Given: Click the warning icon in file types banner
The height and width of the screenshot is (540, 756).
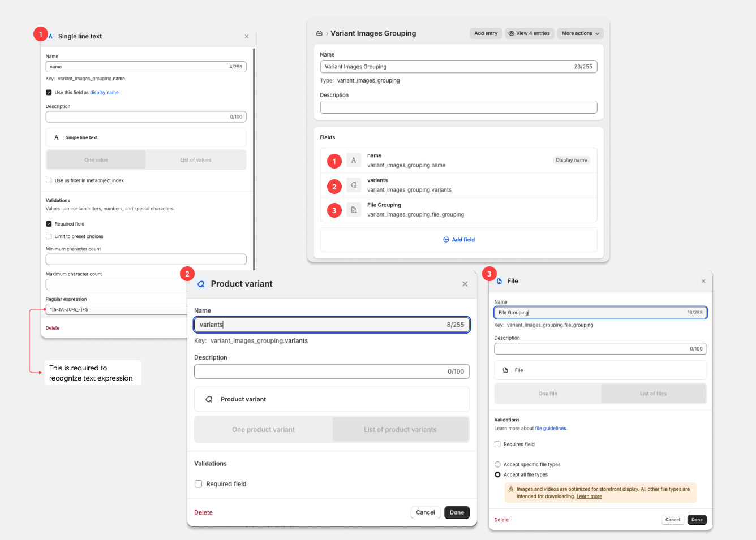Looking at the screenshot, I should tap(511, 490).
